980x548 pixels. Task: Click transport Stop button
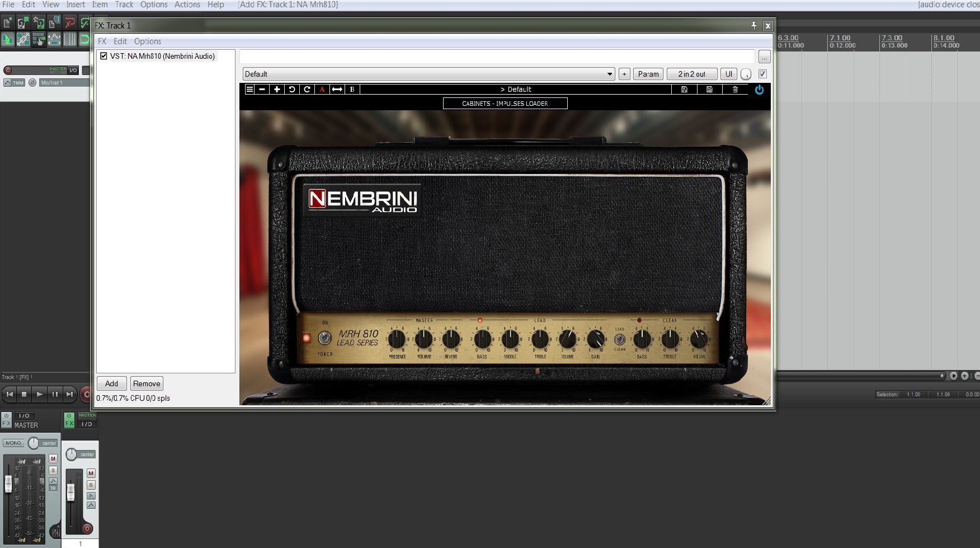point(24,394)
